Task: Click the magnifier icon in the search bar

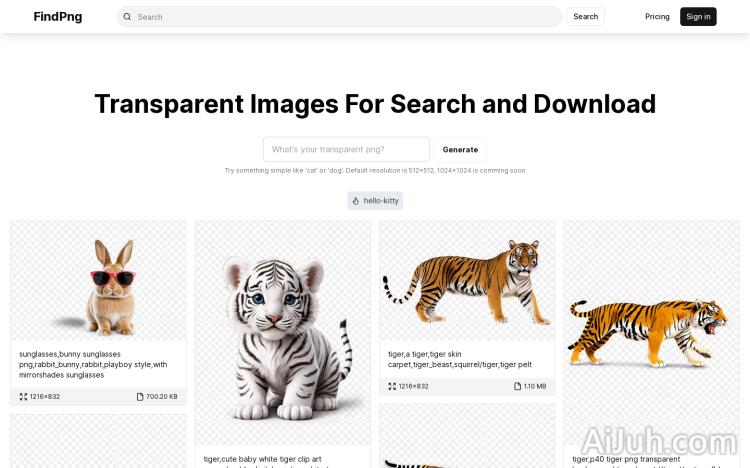Action: 127,17
